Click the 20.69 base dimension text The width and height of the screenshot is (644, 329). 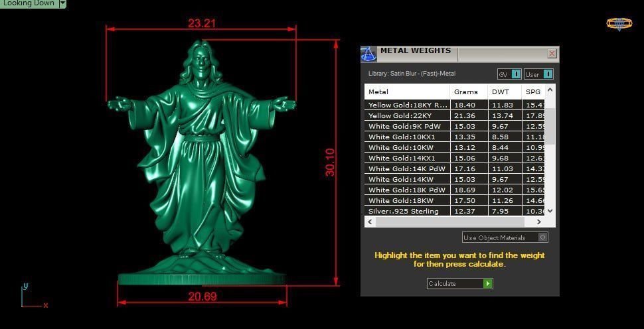pos(202,296)
